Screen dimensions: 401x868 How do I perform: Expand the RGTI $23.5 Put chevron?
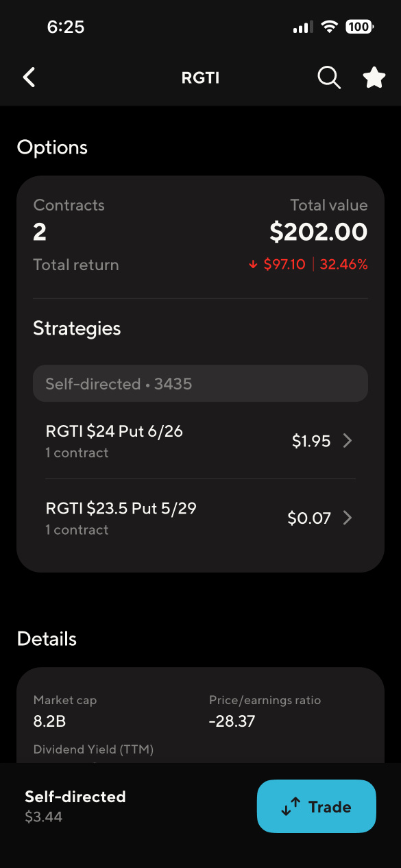pyautogui.click(x=348, y=518)
